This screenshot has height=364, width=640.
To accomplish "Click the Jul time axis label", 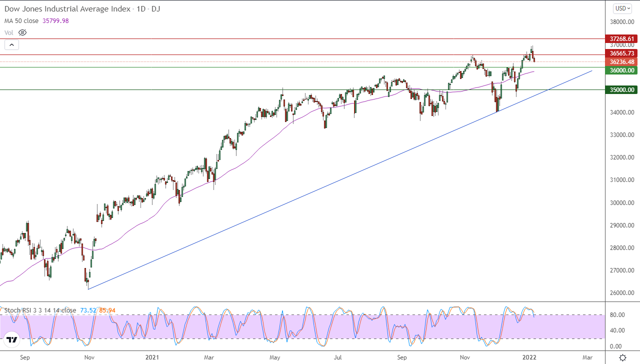I will coord(338,357).
